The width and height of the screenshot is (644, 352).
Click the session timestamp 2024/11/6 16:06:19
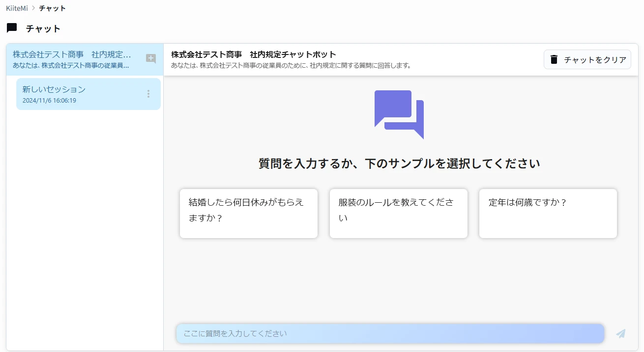(49, 101)
